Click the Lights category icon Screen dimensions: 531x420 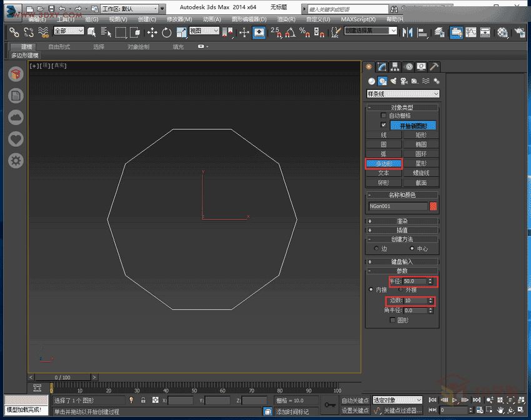click(394, 81)
